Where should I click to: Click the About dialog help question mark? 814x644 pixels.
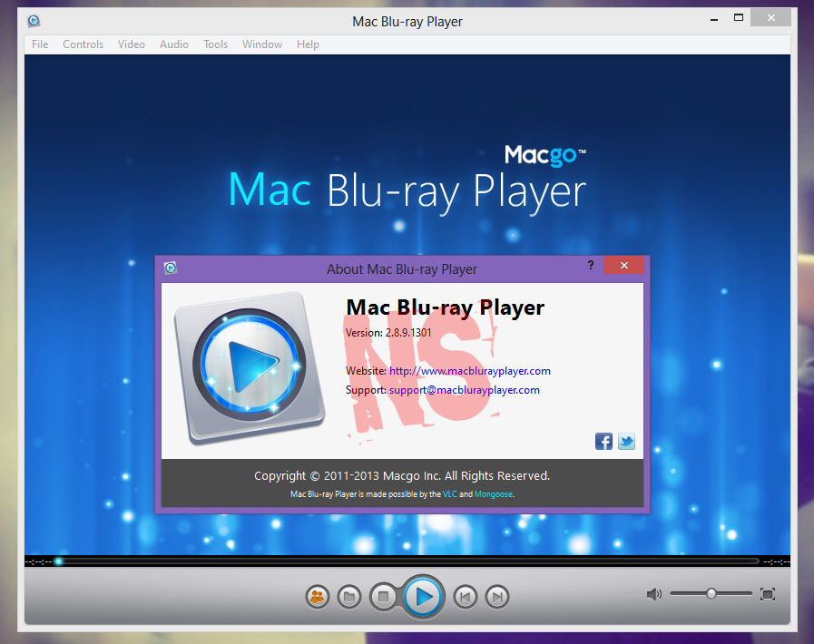pyautogui.click(x=590, y=265)
